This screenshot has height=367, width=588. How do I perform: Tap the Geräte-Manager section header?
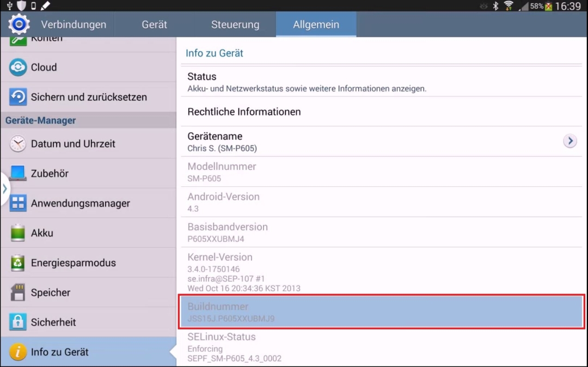point(89,120)
